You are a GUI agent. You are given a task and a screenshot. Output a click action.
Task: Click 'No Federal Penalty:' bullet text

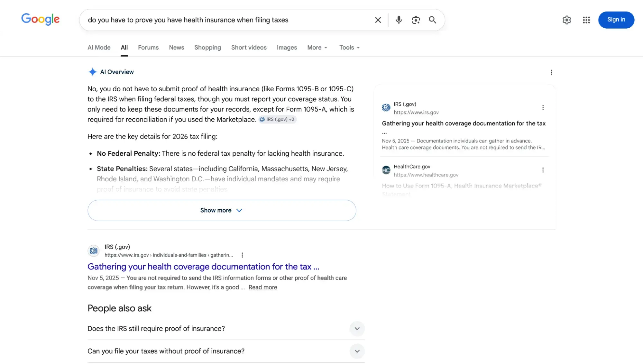(x=128, y=153)
